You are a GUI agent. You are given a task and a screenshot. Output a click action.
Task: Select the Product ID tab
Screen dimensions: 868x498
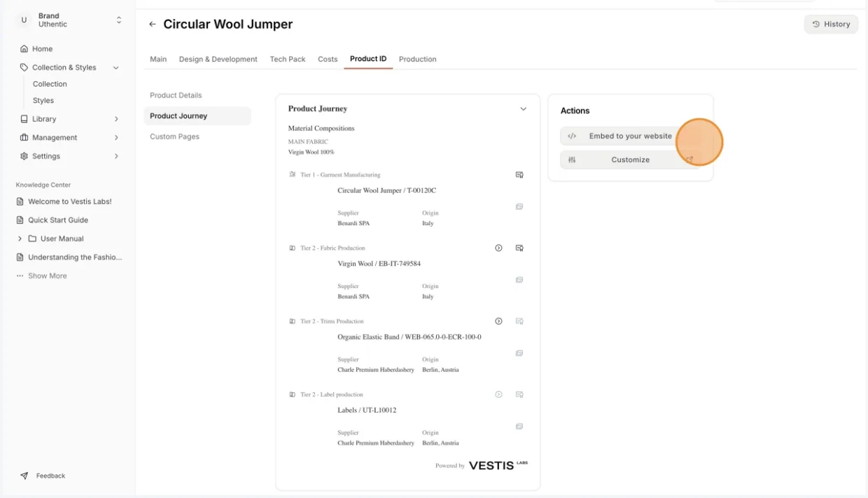pos(368,59)
